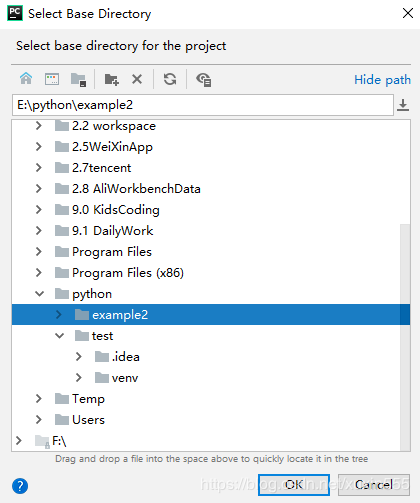Click the vertical scrollbar of tree

(x=405, y=337)
